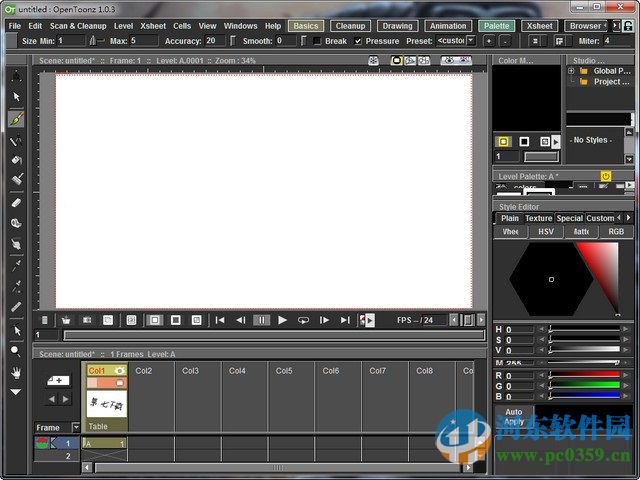Toggle the Pressure checkbox

(358, 41)
